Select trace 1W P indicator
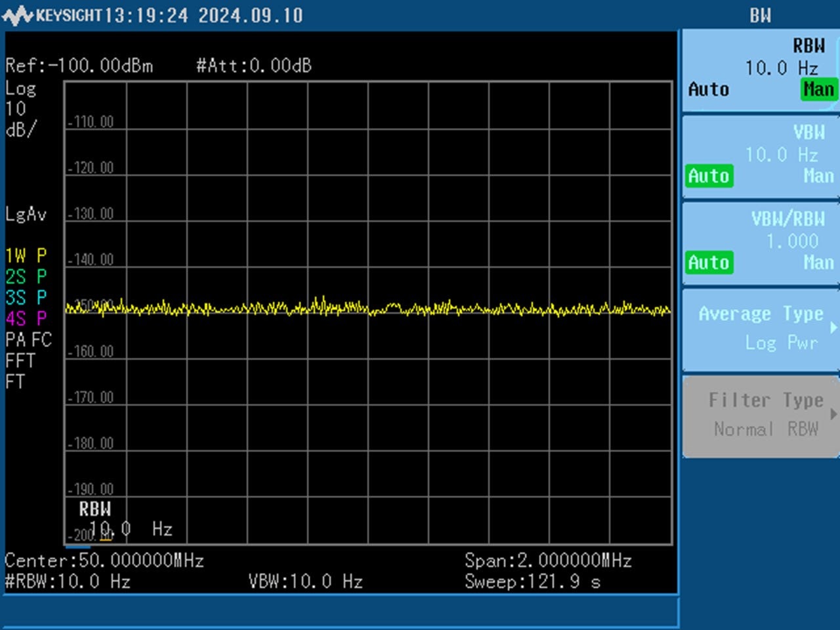This screenshot has height=630, width=840. pyautogui.click(x=26, y=255)
